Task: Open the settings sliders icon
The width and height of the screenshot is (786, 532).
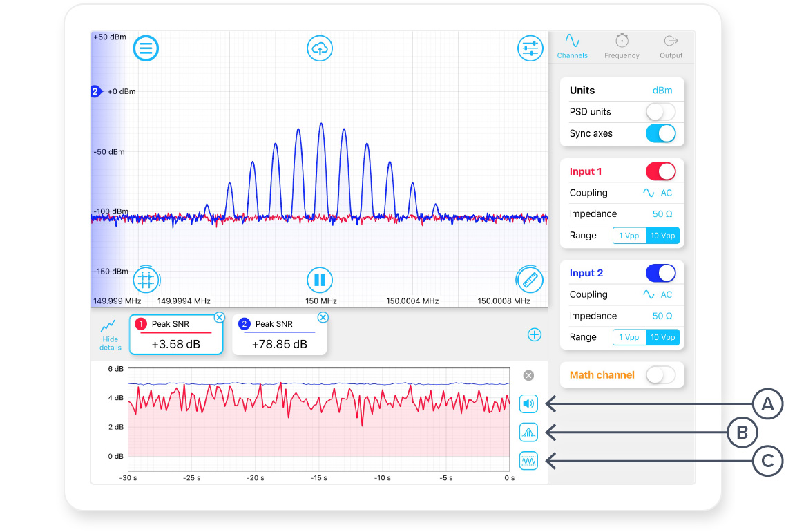Action: point(530,48)
